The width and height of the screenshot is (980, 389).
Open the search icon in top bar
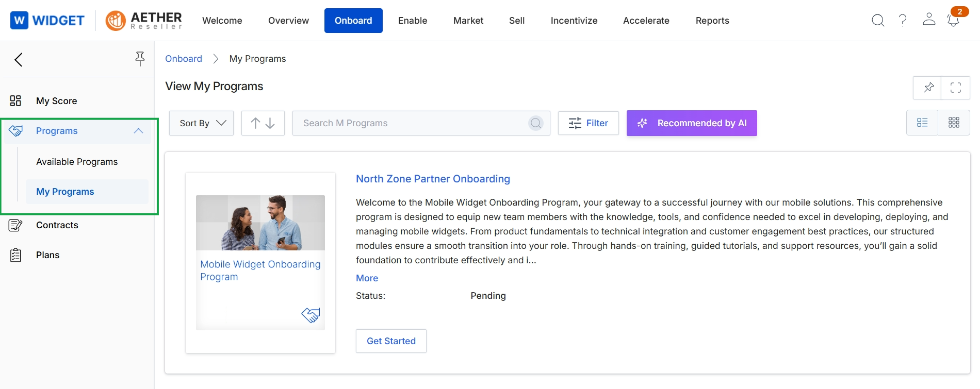click(878, 20)
